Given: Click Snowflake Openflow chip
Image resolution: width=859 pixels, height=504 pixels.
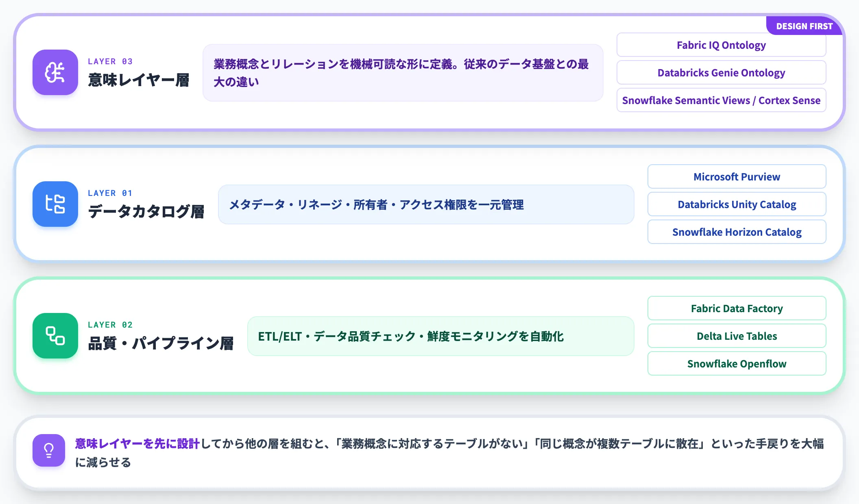Looking at the screenshot, I should click(x=737, y=363).
